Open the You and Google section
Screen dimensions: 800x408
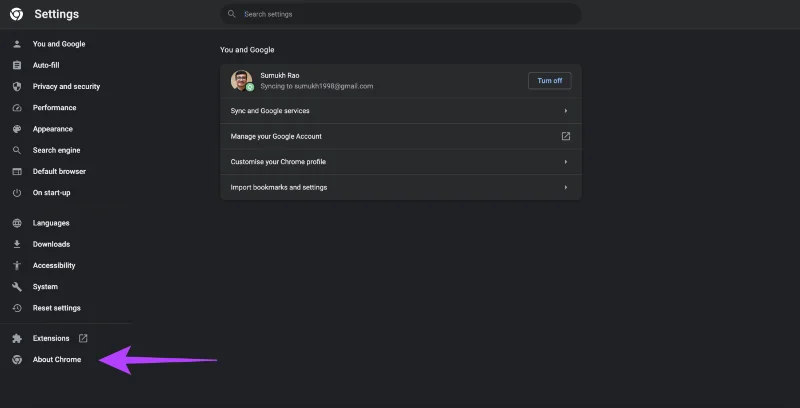click(59, 44)
